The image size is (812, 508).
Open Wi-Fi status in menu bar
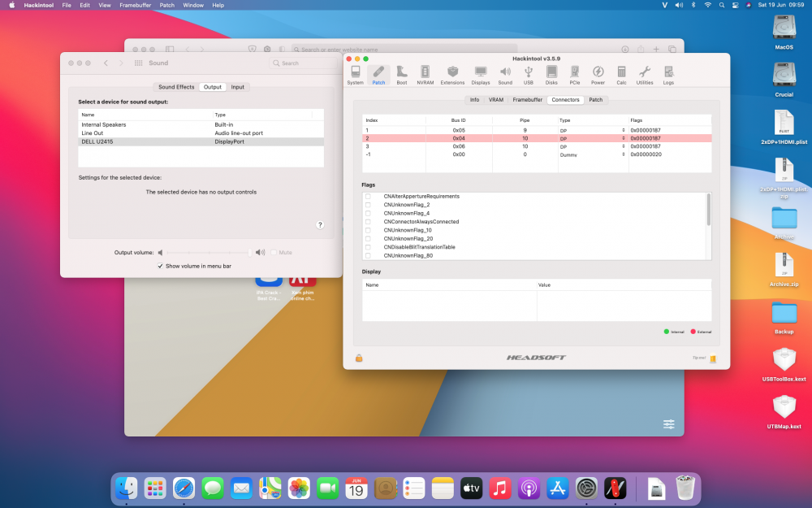707,5
